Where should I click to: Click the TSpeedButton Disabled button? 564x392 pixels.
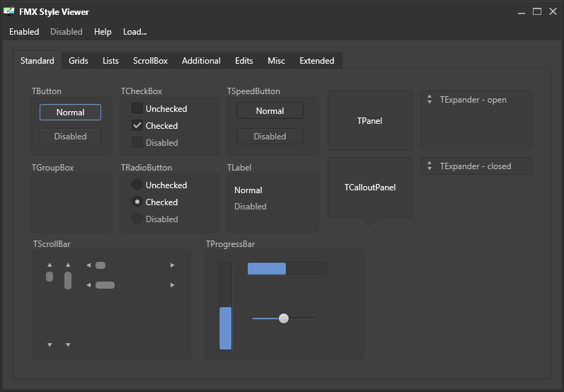270,137
